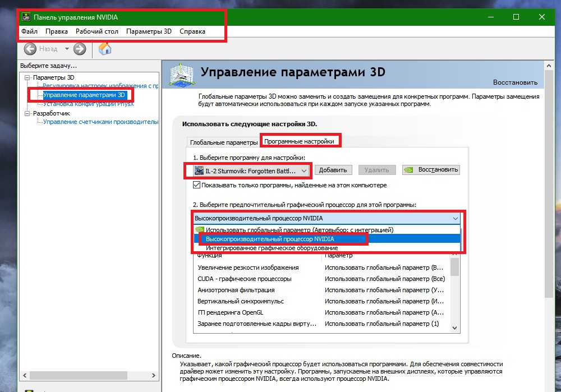Open the Файл menu

(29, 31)
